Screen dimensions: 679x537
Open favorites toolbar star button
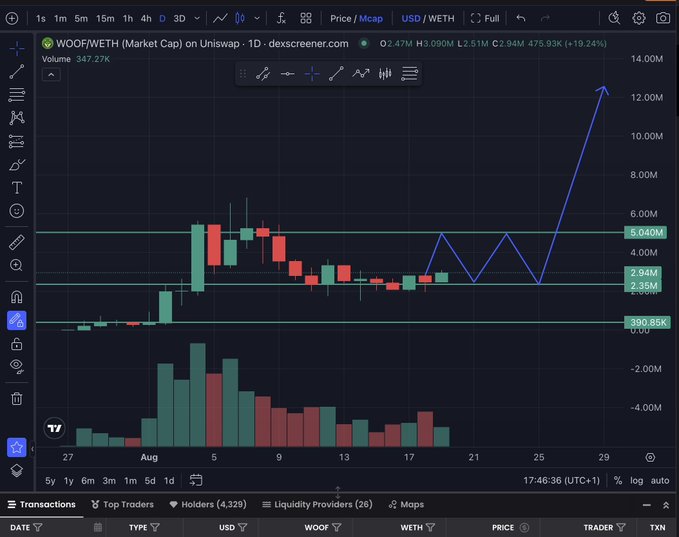(16, 447)
